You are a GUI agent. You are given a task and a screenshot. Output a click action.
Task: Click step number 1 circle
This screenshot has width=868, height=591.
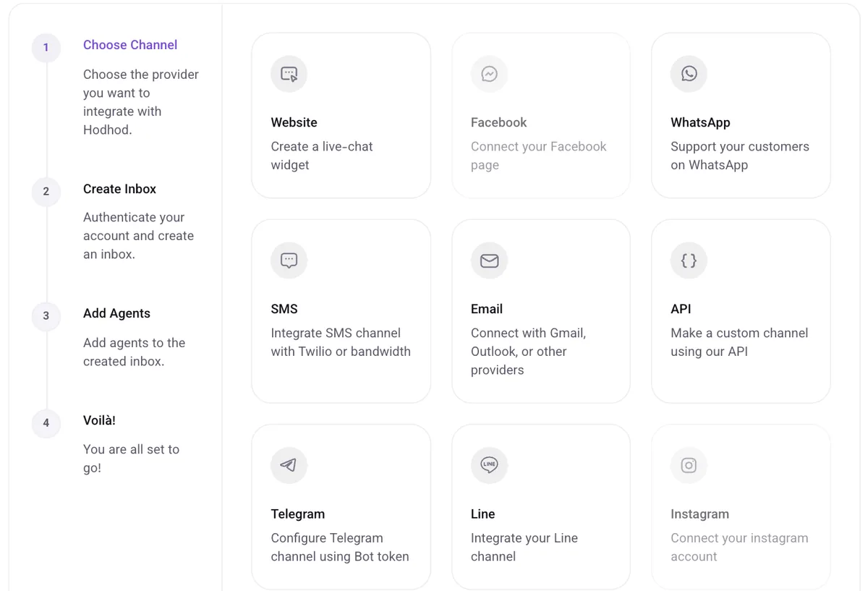tap(46, 48)
